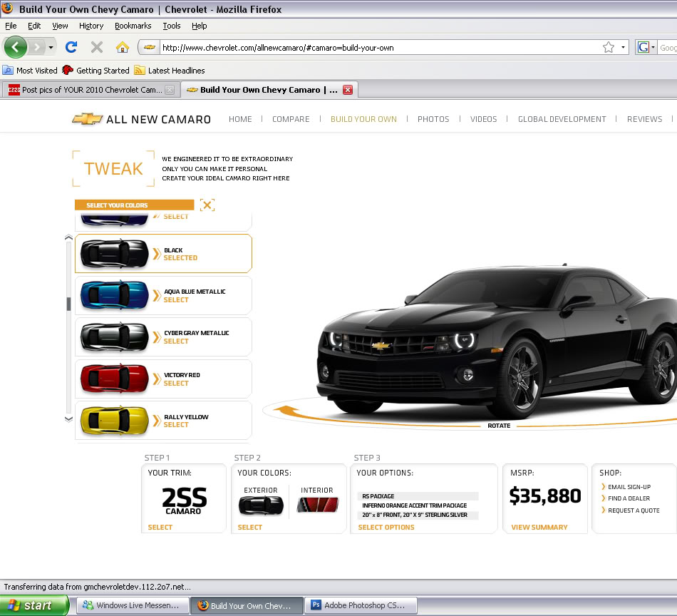Image resolution: width=677 pixels, height=616 pixels.
Task: Click the URL address field
Action: pos(380,48)
